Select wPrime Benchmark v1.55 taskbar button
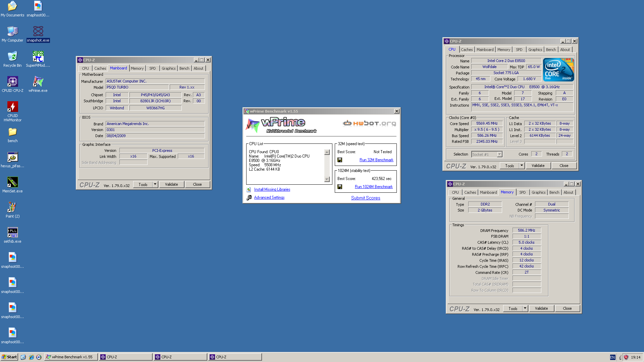 pyautogui.click(x=71, y=357)
